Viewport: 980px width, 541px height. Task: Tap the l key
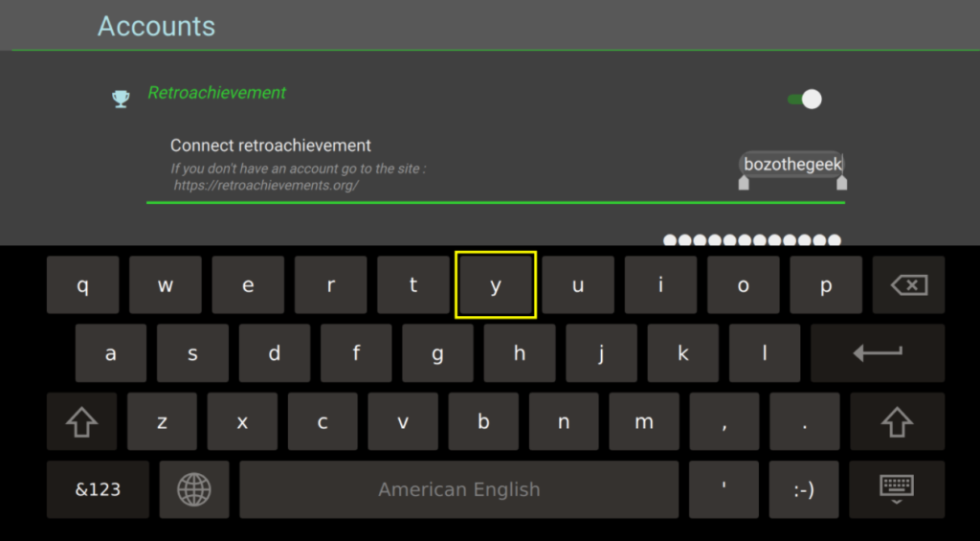point(765,353)
